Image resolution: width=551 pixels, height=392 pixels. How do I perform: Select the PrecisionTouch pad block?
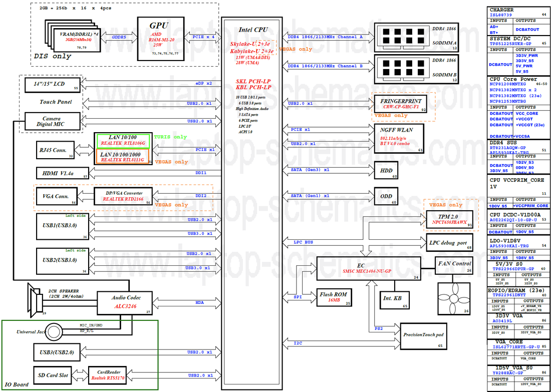coord(423,336)
